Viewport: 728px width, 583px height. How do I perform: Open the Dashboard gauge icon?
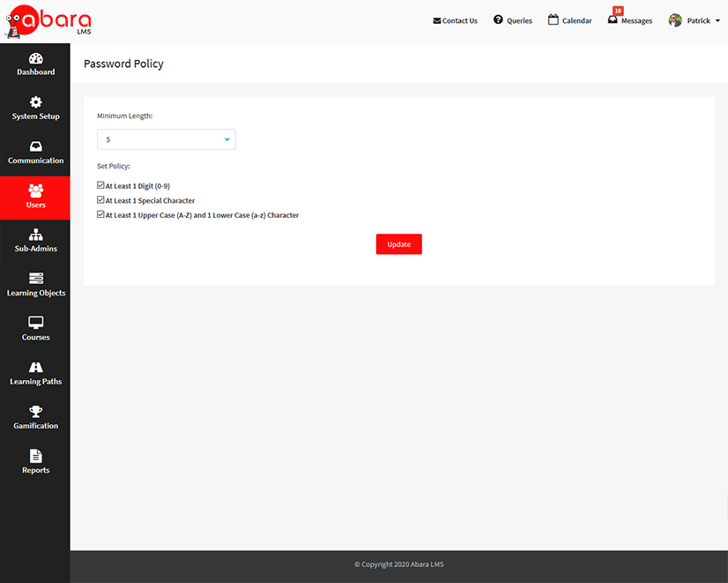tap(36, 58)
